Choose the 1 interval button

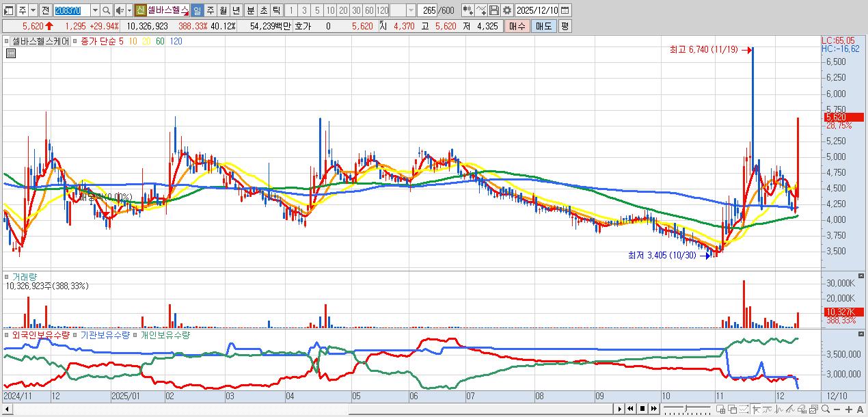point(290,11)
